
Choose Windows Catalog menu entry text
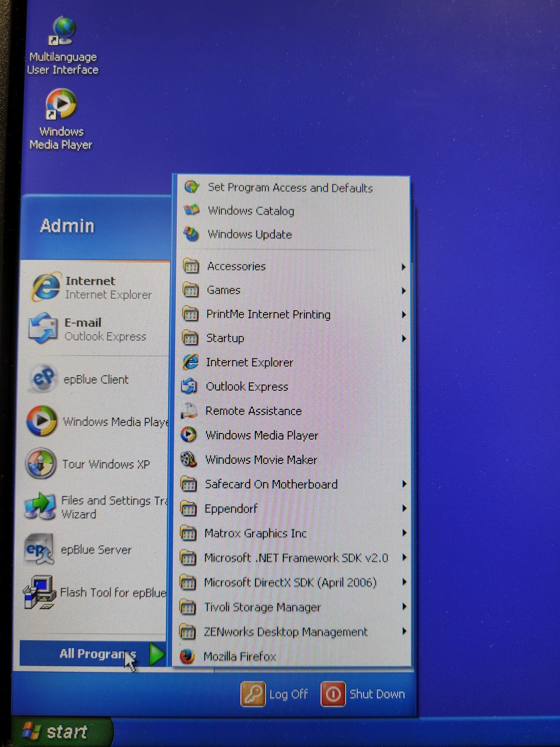[251, 211]
